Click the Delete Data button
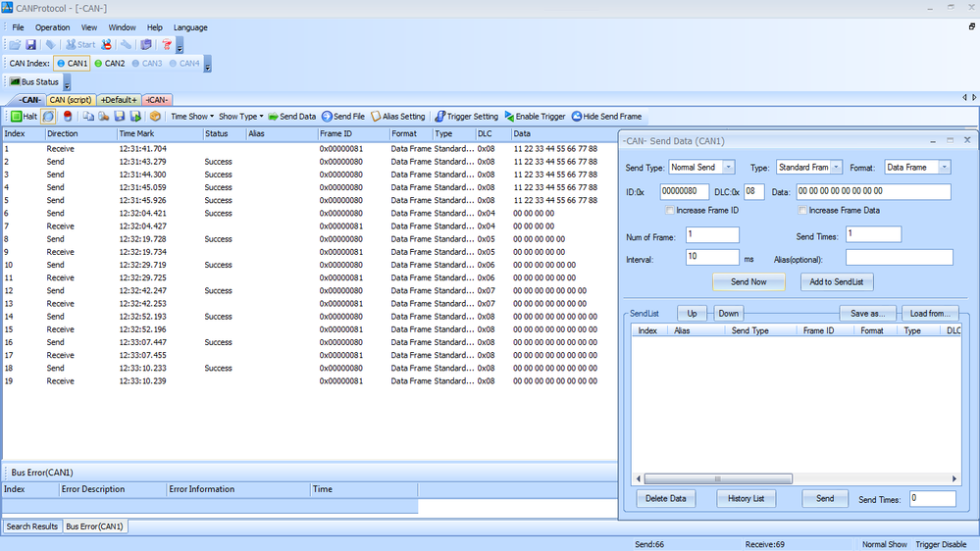The height and width of the screenshot is (551, 980). 666,498
